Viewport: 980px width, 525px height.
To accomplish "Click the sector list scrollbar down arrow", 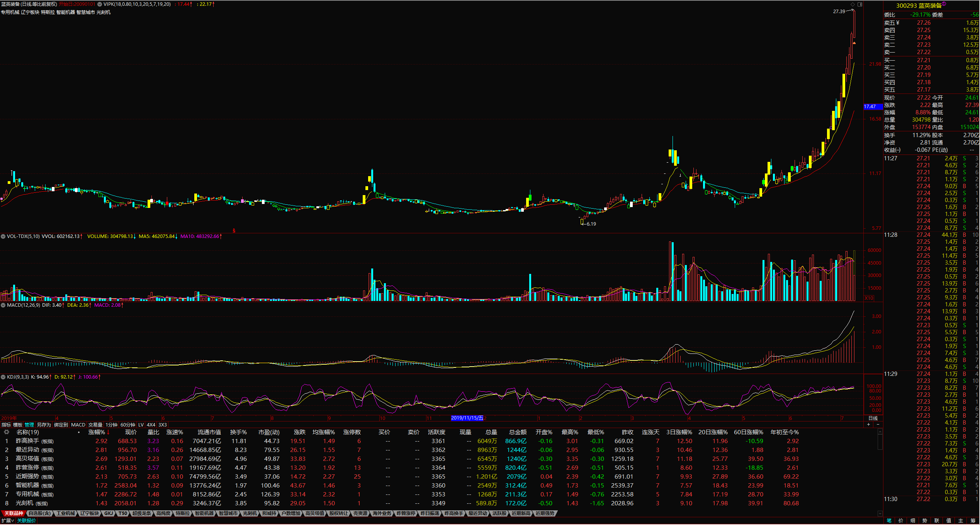I will pyautogui.click(x=880, y=514).
